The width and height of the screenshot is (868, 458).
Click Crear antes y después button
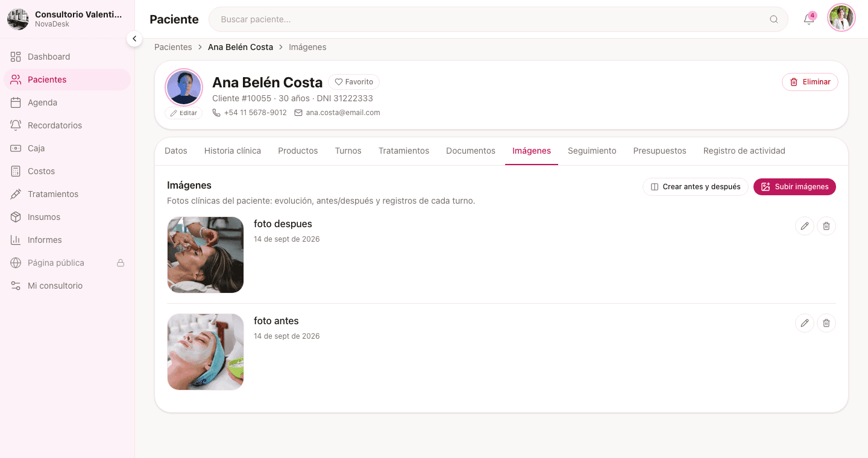(x=696, y=187)
